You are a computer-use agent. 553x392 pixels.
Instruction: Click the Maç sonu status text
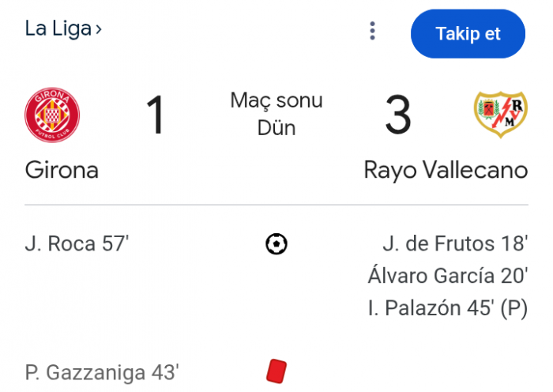276,101
